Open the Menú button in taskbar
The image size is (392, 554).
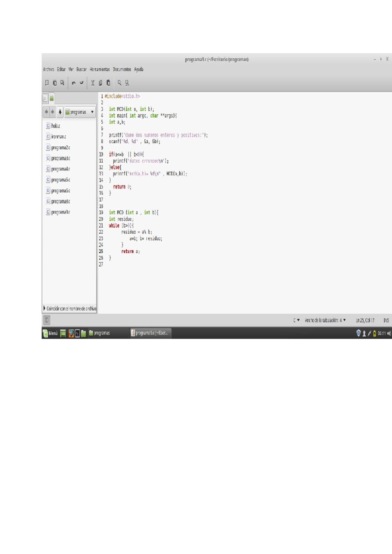click(x=50, y=333)
